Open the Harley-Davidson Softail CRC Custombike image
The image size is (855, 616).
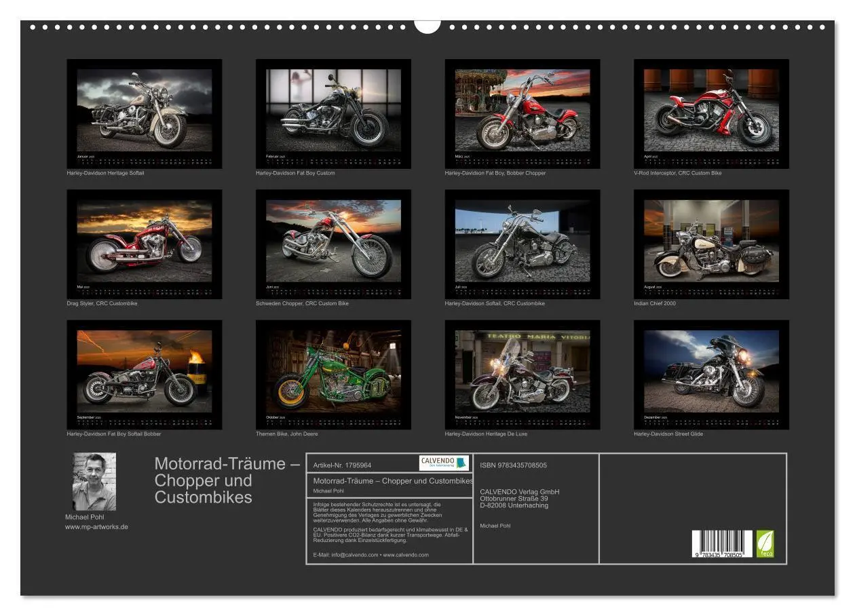tap(522, 244)
